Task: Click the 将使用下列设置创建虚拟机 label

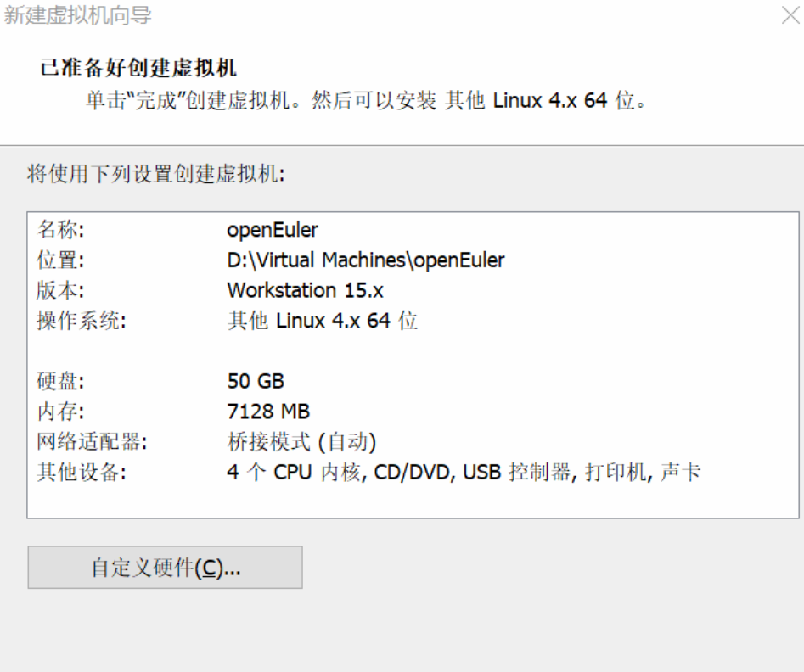Action: pyautogui.click(x=155, y=175)
